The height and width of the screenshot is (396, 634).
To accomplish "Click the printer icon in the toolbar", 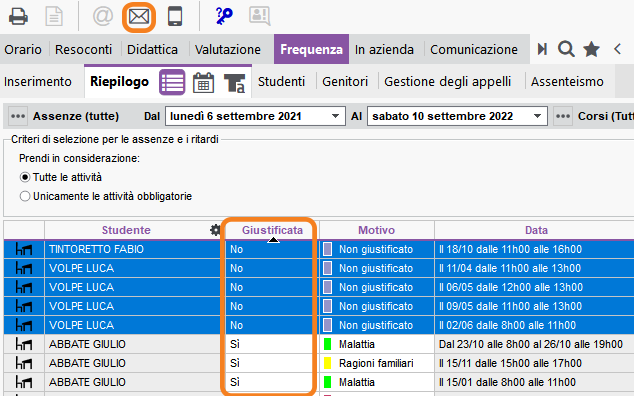I will point(18,17).
